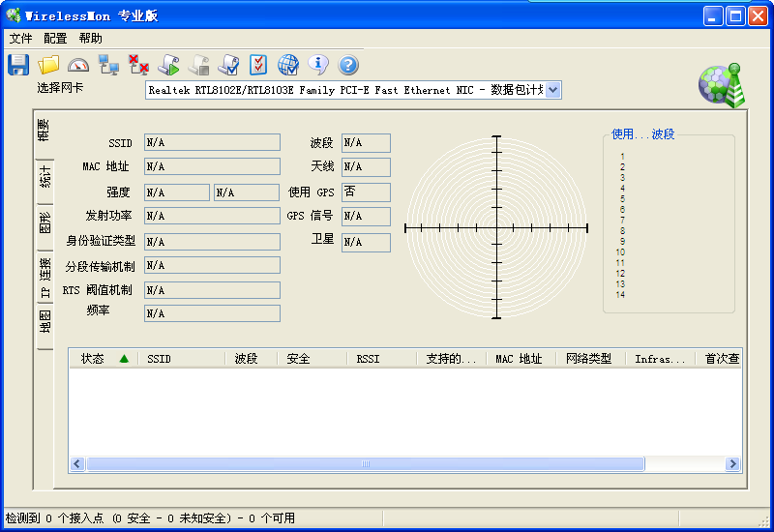Open the 配置 menu
The image size is (774, 532).
[x=55, y=39]
